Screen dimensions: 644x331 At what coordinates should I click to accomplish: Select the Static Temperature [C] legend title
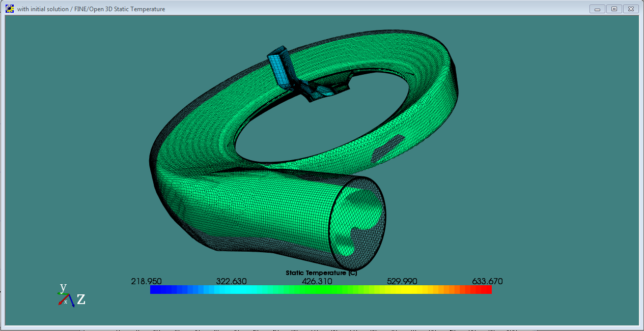pyautogui.click(x=321, y=273)
